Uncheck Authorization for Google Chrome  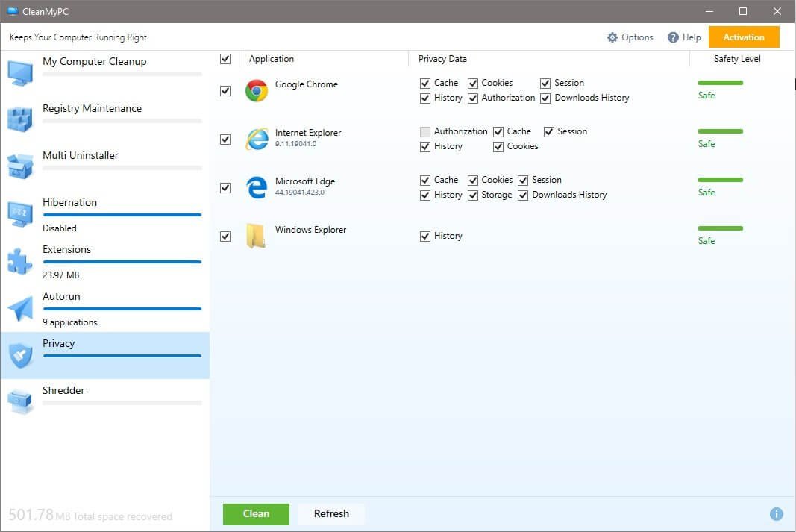point(473,98)
